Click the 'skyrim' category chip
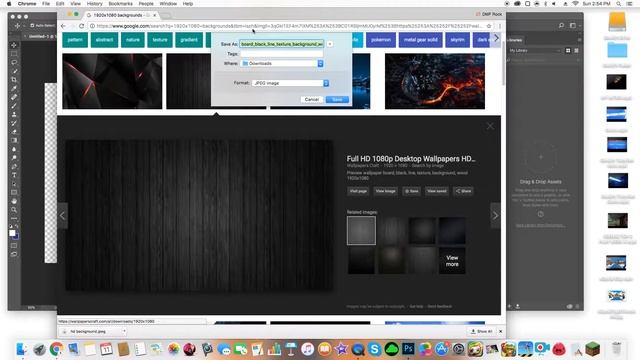The image size is (640, 360). click(x=457, y=40)
